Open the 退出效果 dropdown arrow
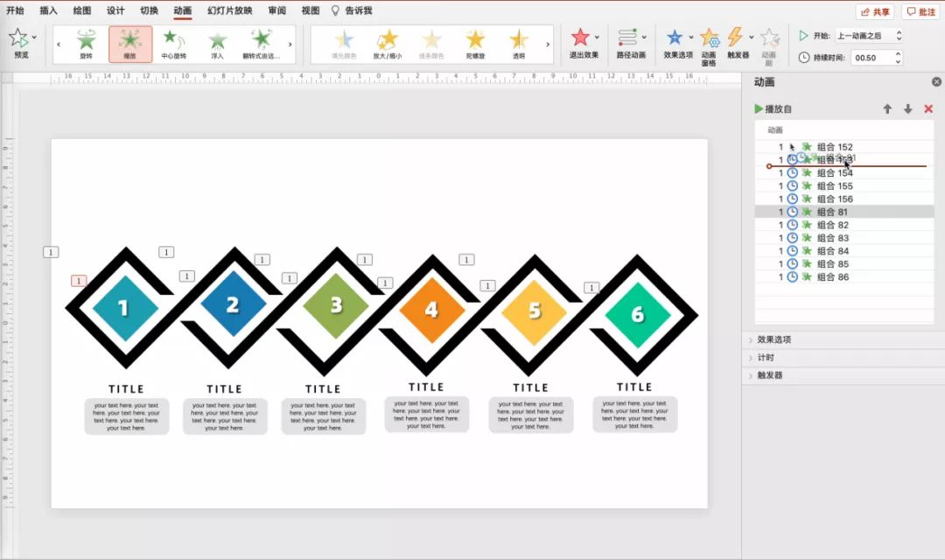Viewport: 945px width, 560px height. 598,38
